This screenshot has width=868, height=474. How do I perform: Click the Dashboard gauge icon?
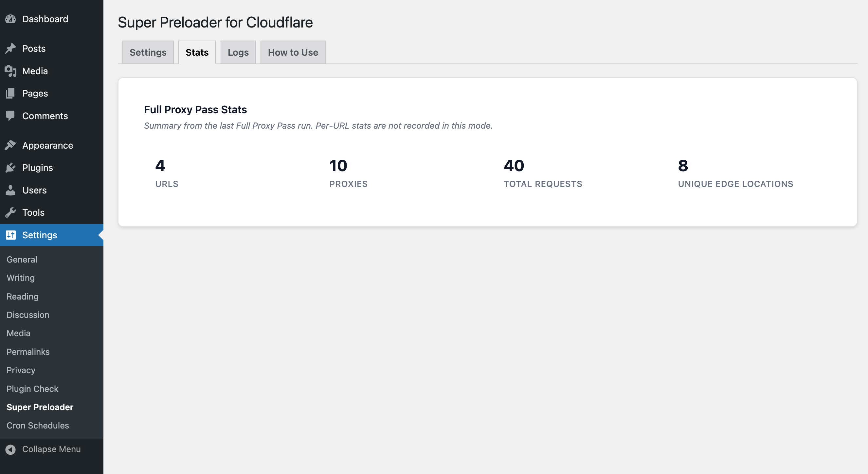(x=10, y=19)
